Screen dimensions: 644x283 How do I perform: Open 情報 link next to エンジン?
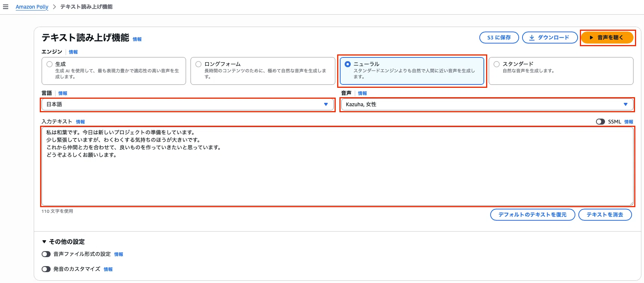tap(73, 52)
